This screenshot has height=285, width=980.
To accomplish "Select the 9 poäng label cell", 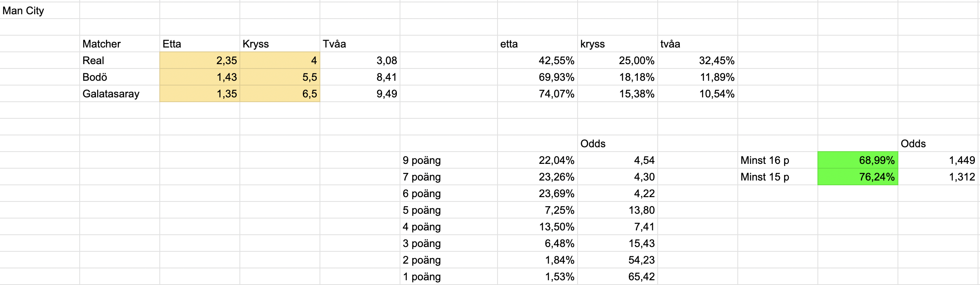I will 449,160.
